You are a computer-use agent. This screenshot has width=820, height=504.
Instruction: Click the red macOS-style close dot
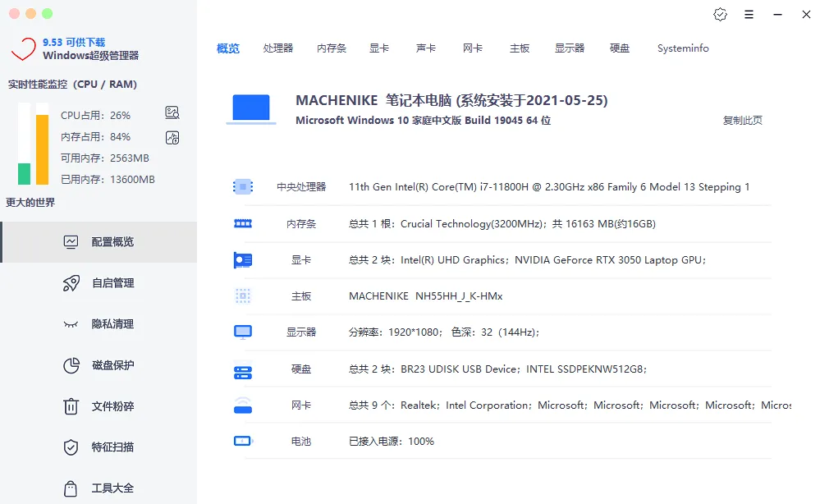[x=15, y=14]
